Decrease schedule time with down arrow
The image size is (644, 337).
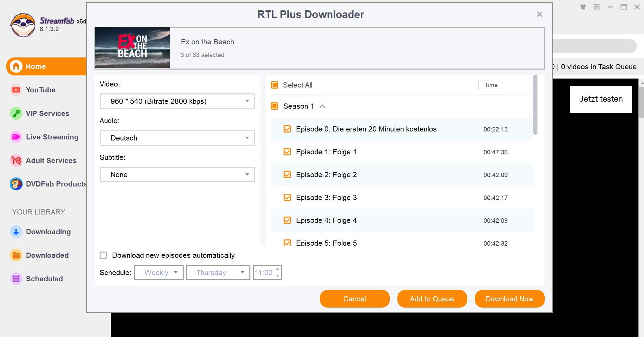pyautogui.click(x=277, y=276)
